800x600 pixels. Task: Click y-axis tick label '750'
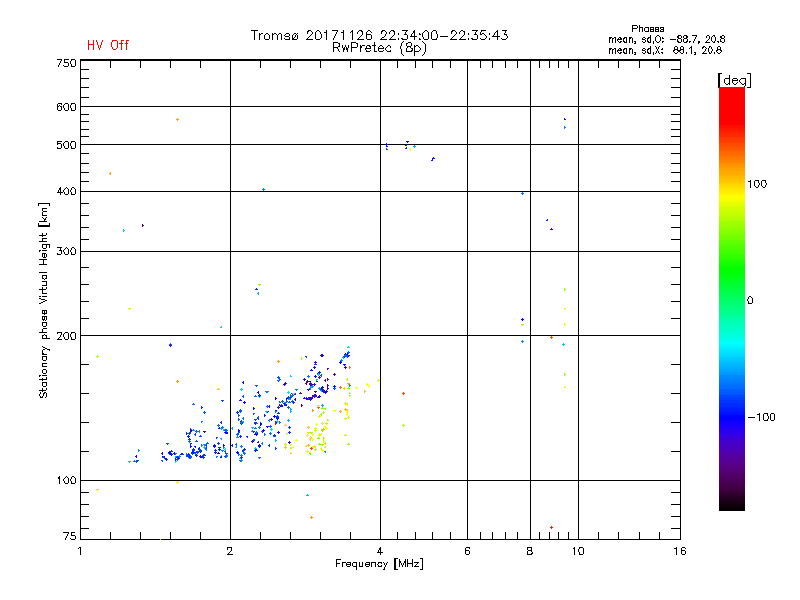pos(67,63)
